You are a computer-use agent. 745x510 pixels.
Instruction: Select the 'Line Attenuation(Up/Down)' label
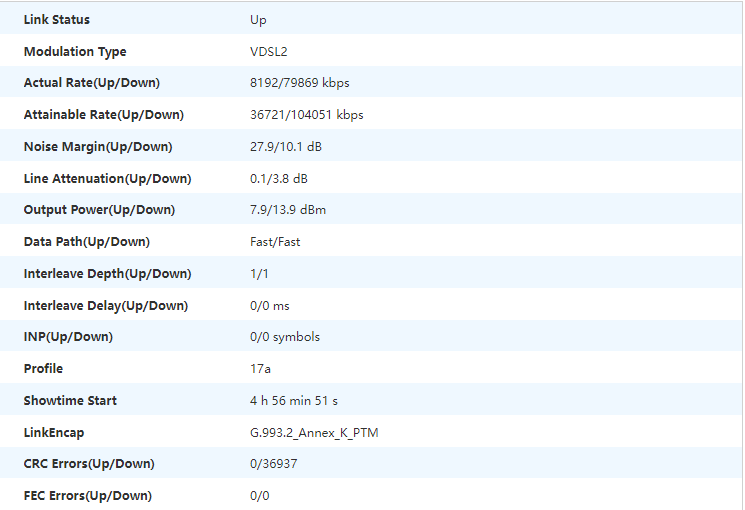point(107,178)
